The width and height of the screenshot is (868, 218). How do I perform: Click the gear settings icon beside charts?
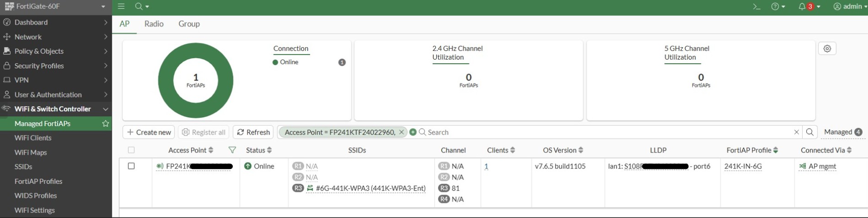point(827,49)
